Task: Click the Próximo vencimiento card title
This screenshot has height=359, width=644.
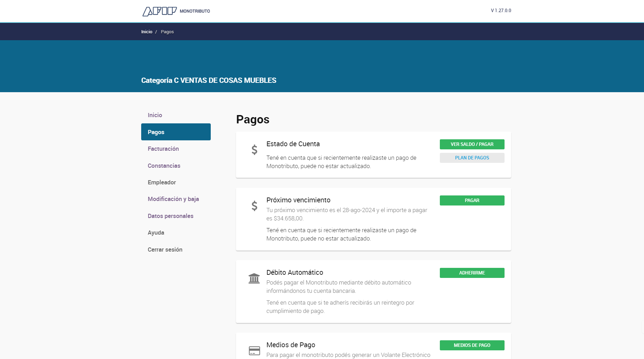Action: [298, 200]
